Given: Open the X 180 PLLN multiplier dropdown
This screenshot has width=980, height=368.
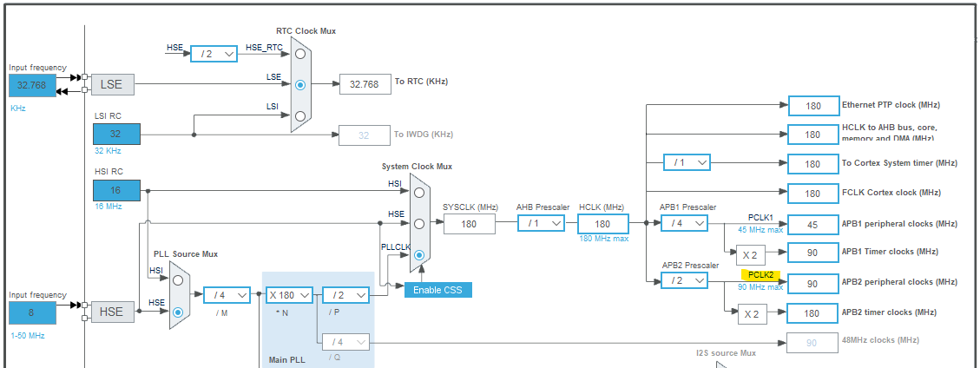Looking at the screenshot, I should tap(289, 295).
